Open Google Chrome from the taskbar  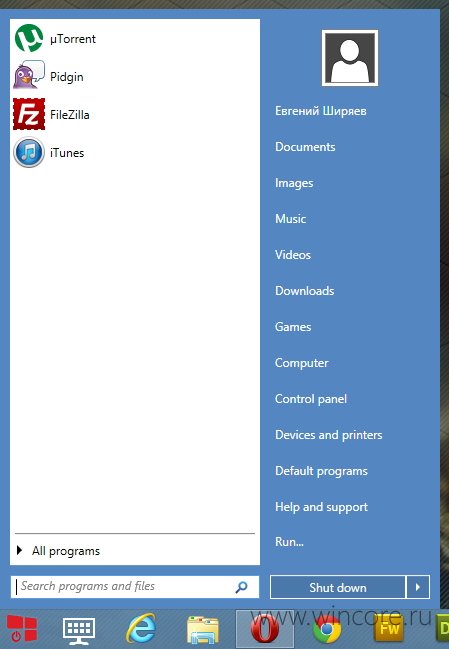point(327,630)
